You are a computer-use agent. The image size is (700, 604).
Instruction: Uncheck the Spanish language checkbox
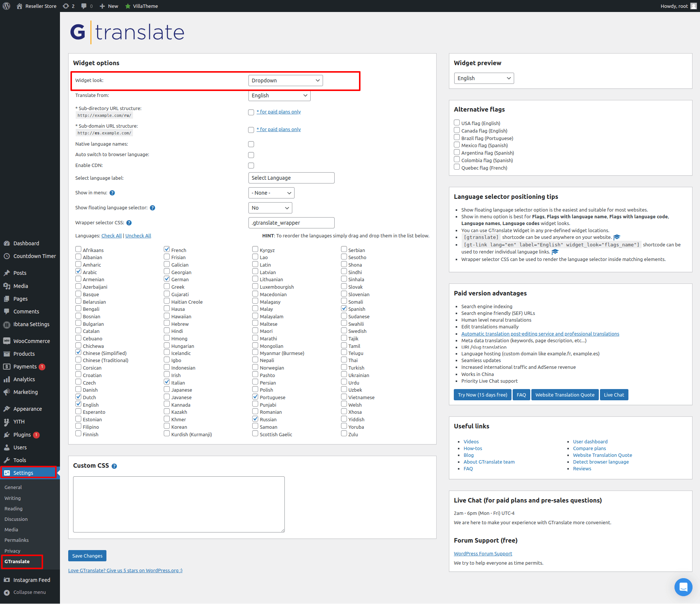(344, 309)
